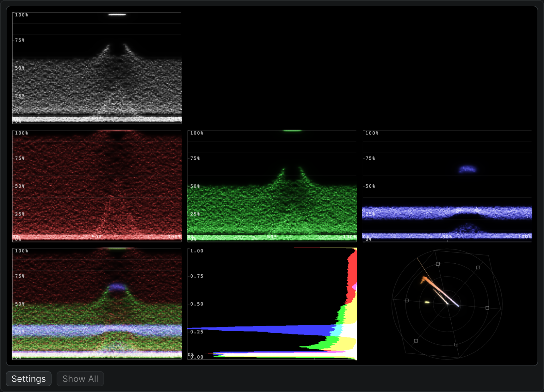Click the 0.75 label on the histogram
Image resolution: width=544 pixels, height=392 pixels.
[197, 276]
